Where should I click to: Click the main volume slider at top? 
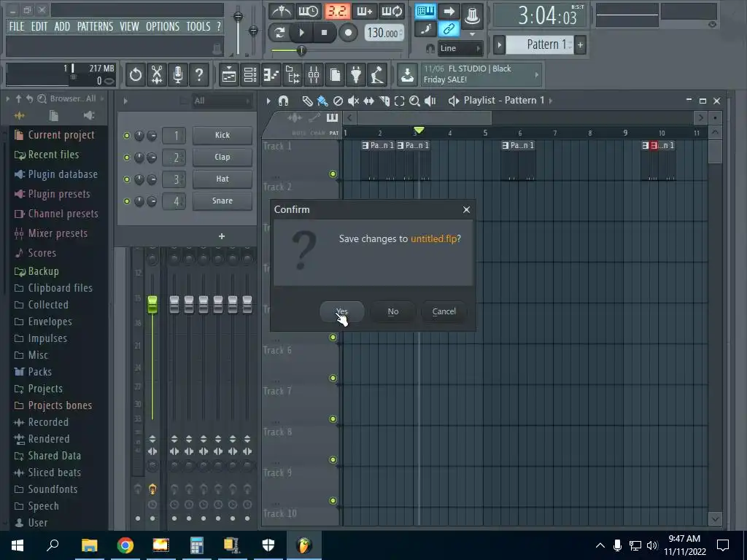point(239,17)
